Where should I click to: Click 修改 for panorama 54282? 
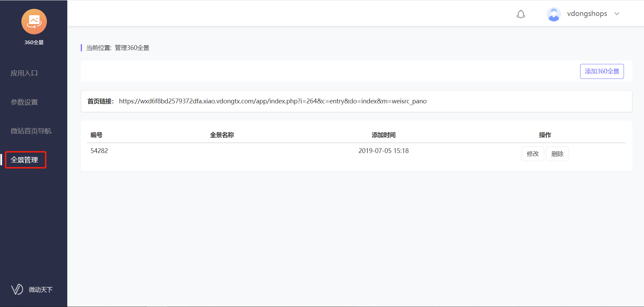[532, 154]
